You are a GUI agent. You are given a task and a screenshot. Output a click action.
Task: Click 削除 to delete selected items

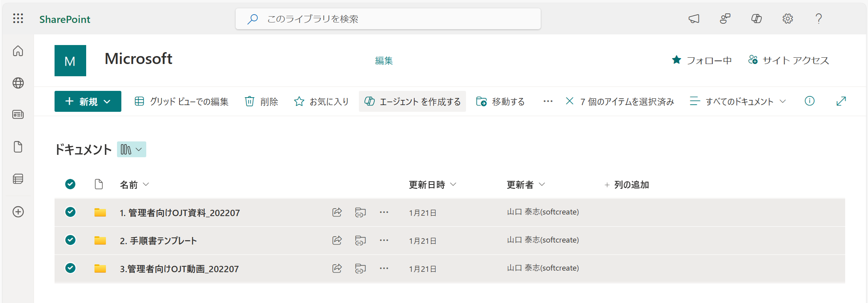coord(261,102)
